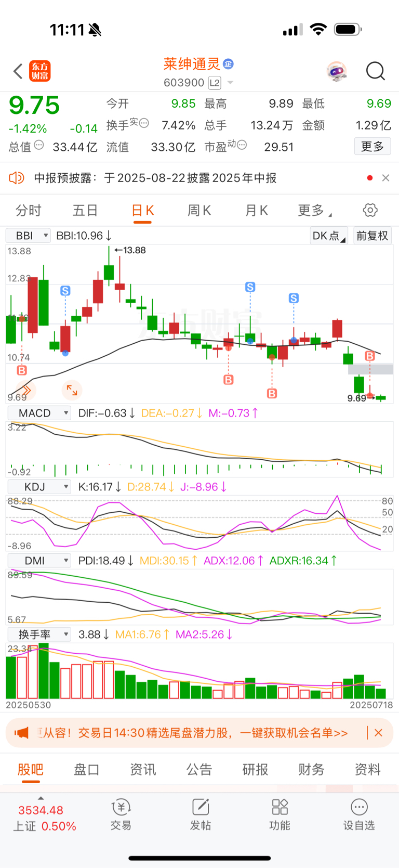Open chart settings gear icon
Viewport: 399px width, 868px height.
click(x=370, y=211)
